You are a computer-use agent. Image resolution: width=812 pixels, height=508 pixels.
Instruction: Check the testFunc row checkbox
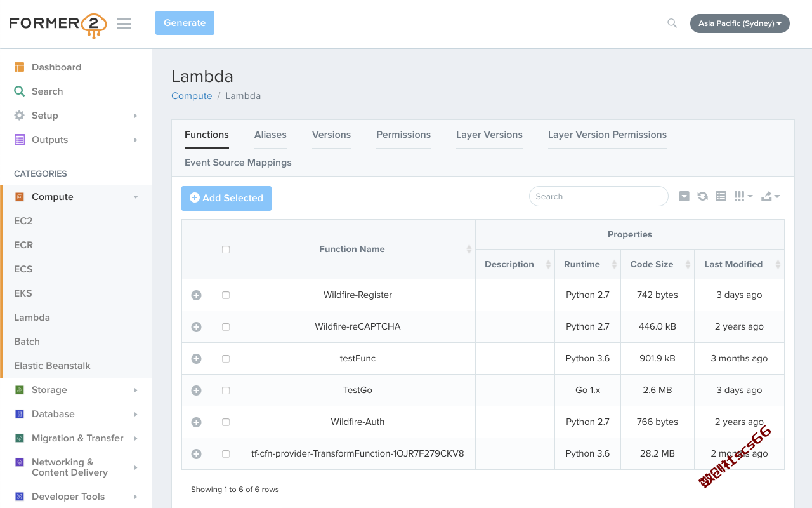pos(226,359)
